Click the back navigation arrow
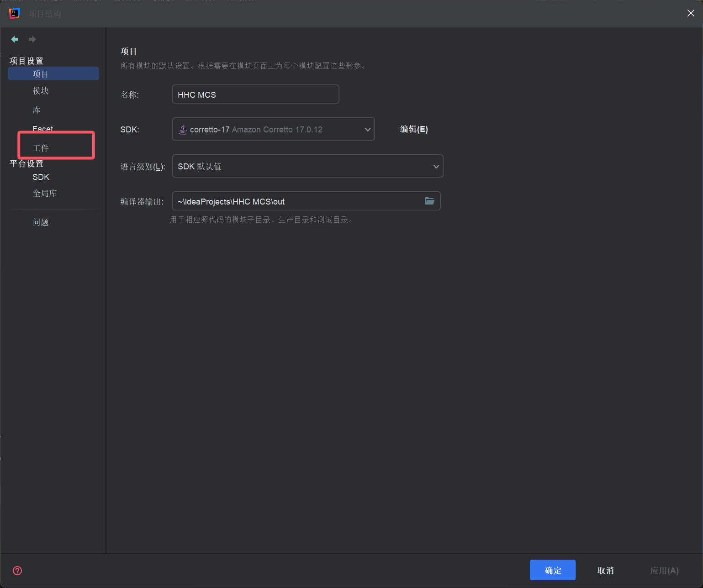703x588 pixels. click(x=15, y=39)
